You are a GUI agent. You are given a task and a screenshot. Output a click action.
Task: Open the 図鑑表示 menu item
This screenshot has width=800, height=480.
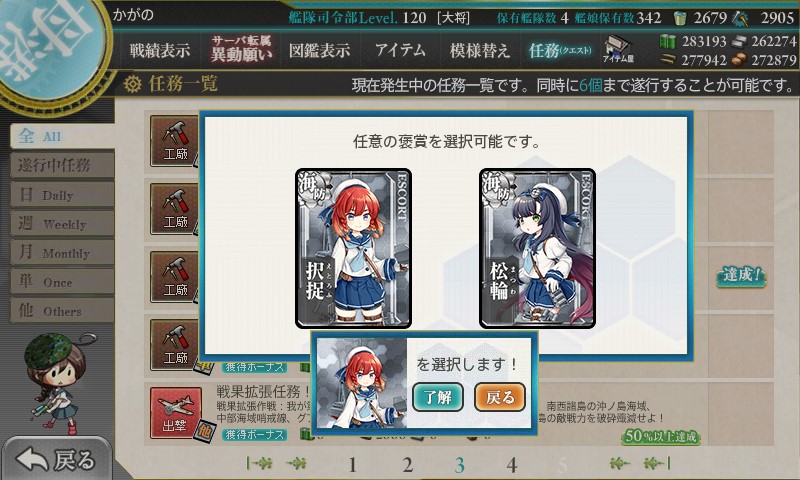[x=319, y=50]
